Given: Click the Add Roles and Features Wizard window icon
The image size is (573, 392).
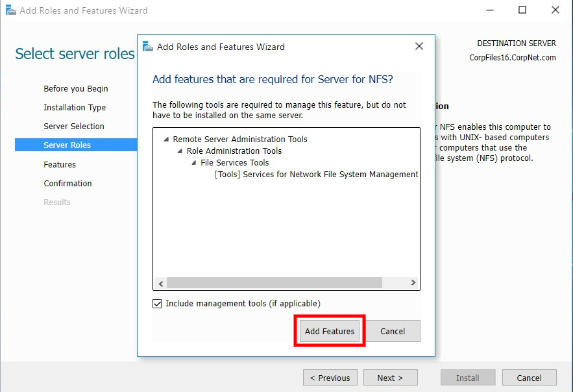Looking at the screenshot, I should click(x=9, y=10).
